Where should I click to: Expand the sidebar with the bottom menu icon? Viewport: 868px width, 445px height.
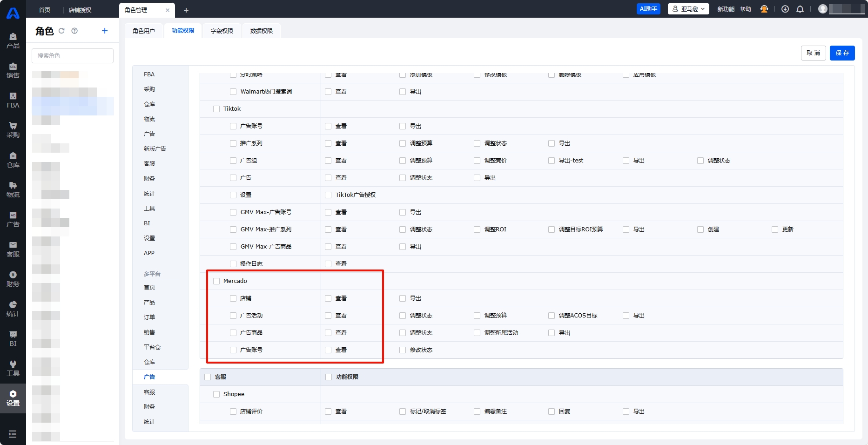click(13, 434)
